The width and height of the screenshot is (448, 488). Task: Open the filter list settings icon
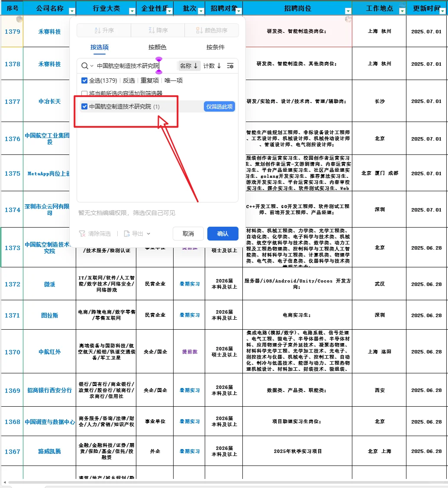(x=230, y=66)
